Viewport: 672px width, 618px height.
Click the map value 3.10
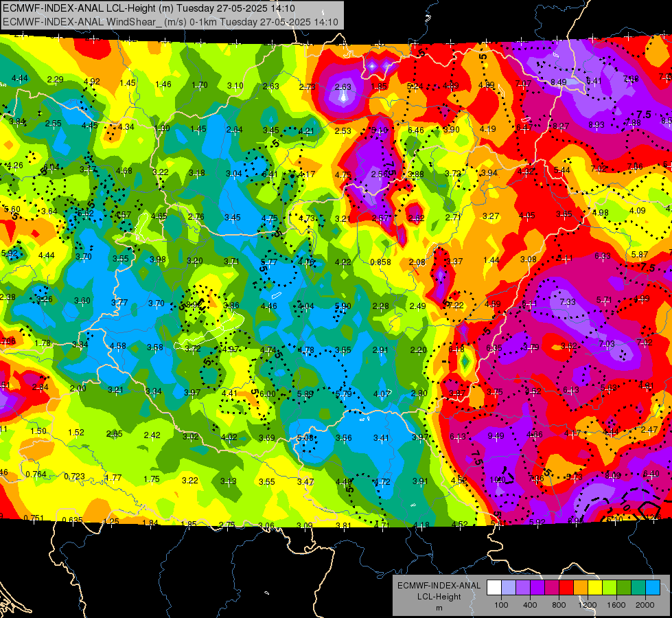click(235, 86)
